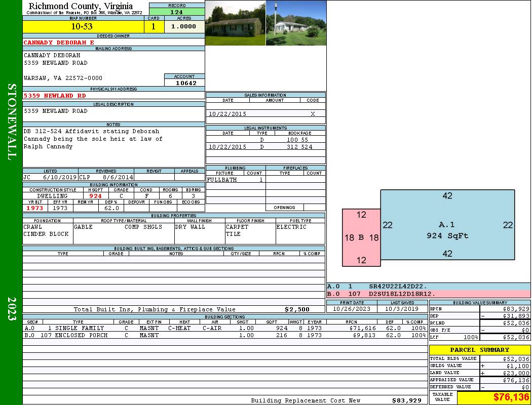Select the taxable value $76,136 field

pos(493,397)
